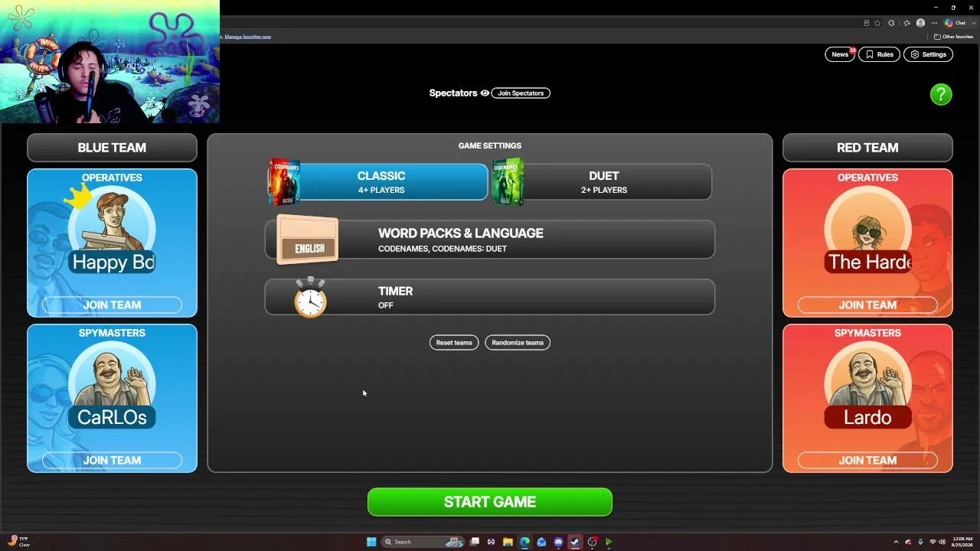
Task: Click the spectators eye icon
Action: click(485, 93)
